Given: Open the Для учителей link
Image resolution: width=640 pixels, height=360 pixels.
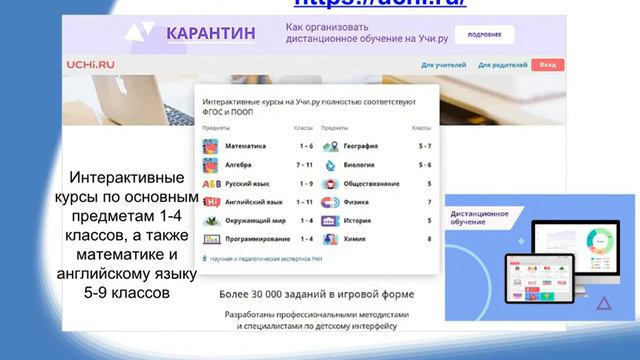Looking at the screenshot, I should coord(444,65).
